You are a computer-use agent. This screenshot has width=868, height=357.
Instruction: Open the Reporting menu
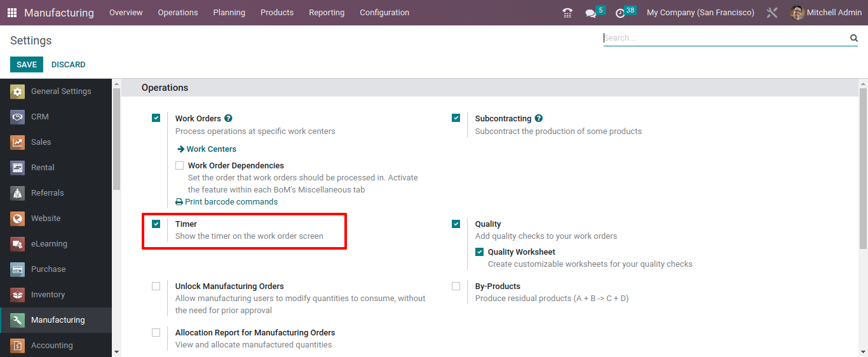327,13
